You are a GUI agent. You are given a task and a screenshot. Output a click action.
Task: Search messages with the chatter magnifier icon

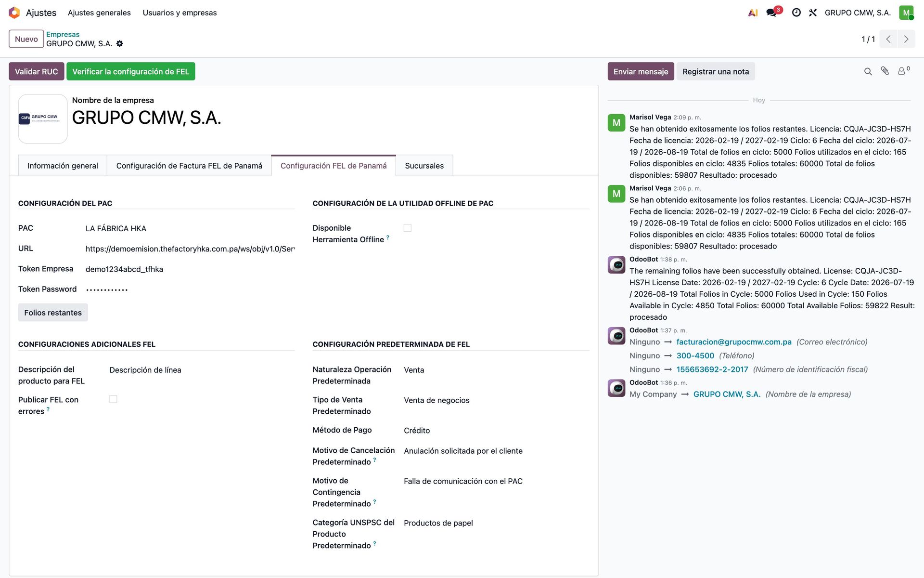click(868, 71)
